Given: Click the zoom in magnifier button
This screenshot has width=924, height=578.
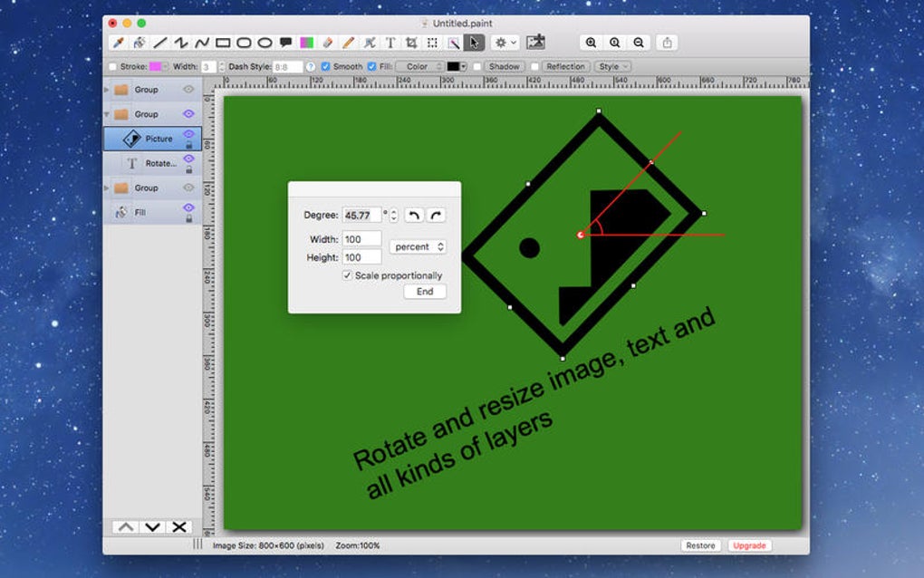Looking at the screenshot, I should click(591, 43).
